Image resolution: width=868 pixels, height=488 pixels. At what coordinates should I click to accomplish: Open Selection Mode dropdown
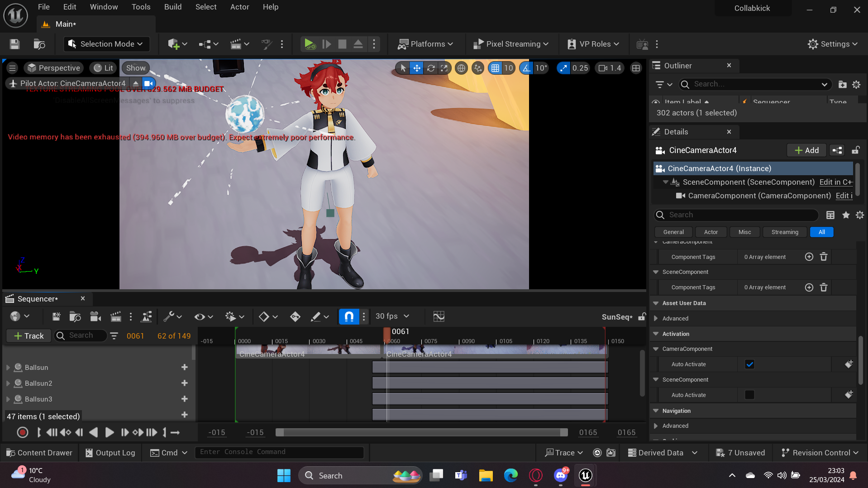106,44
